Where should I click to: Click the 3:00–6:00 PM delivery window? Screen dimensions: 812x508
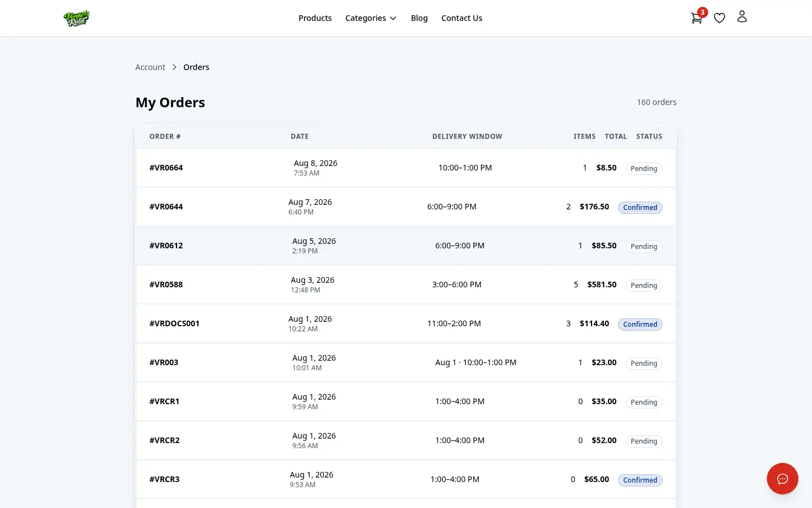pyautogui.click(x=457, y=284)
